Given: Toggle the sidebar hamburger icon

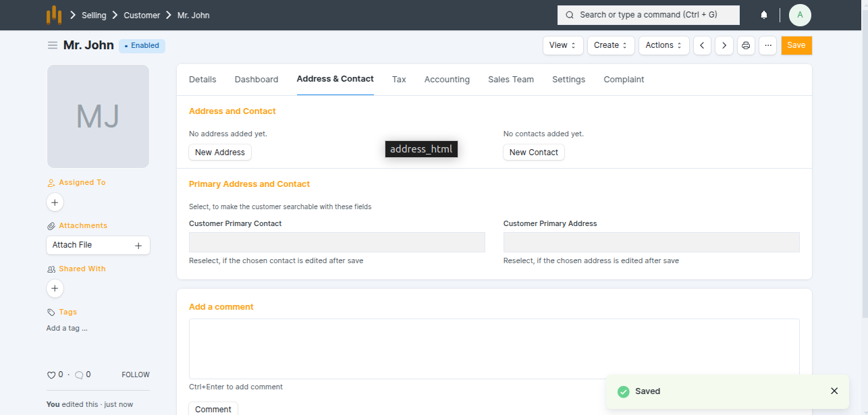Looking at the screenshot, I should pos(52,45).
